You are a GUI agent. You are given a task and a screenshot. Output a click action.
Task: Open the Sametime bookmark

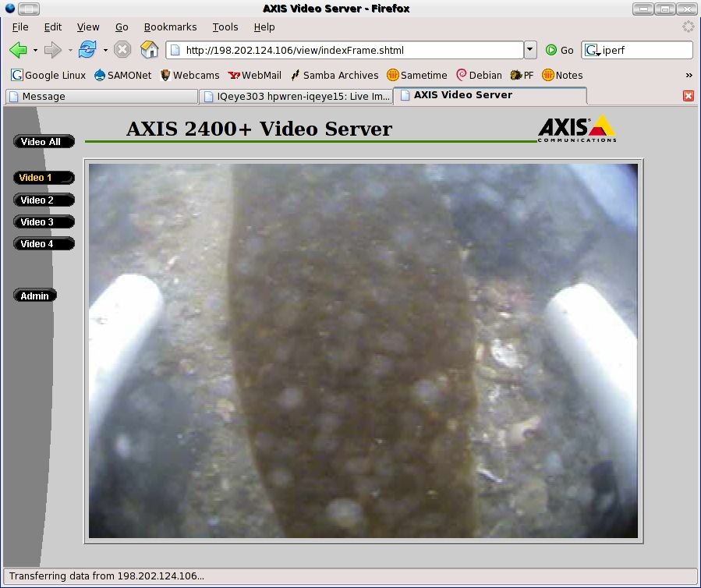coord(416,75)
